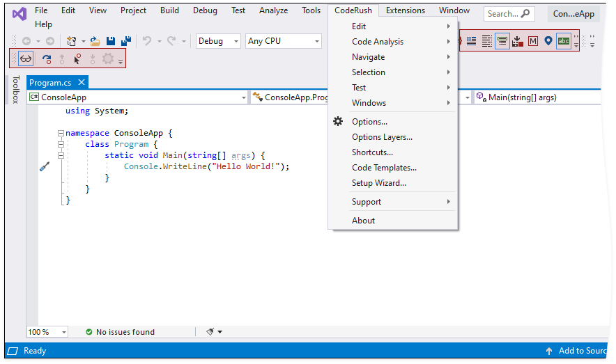Click the Navigate Backward arrow icon

tap(26, 41)
